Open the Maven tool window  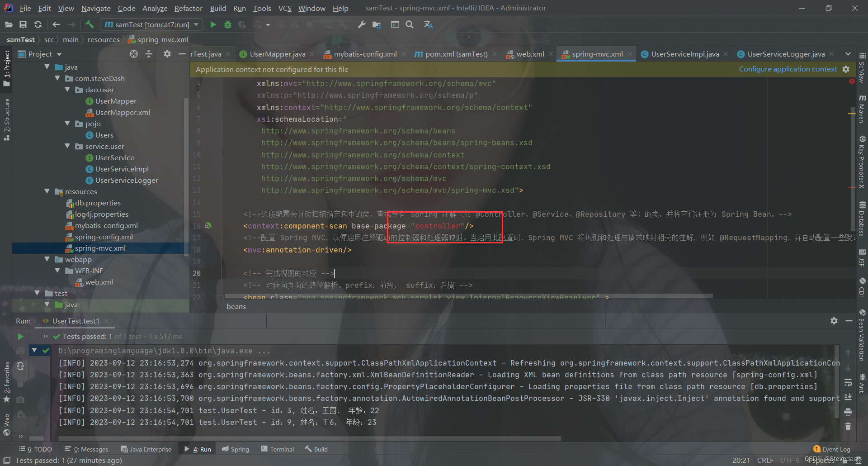click(862, 109)
